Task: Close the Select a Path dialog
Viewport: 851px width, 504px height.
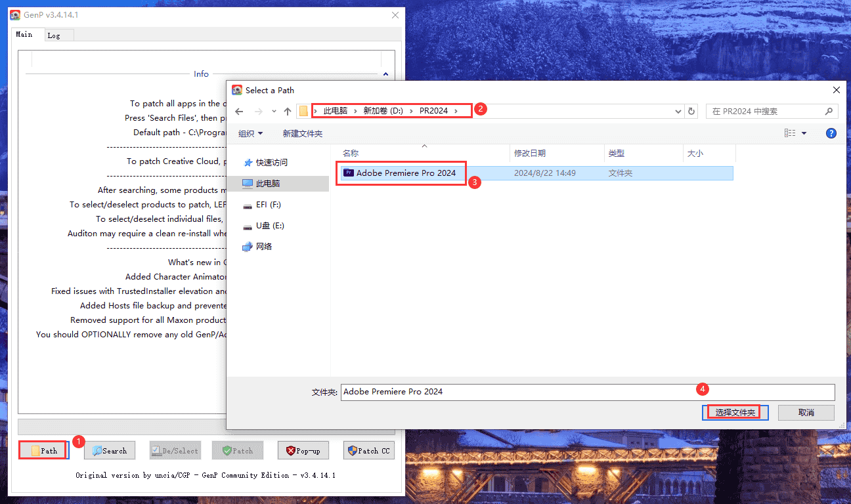Action: (x=836, y=90)
